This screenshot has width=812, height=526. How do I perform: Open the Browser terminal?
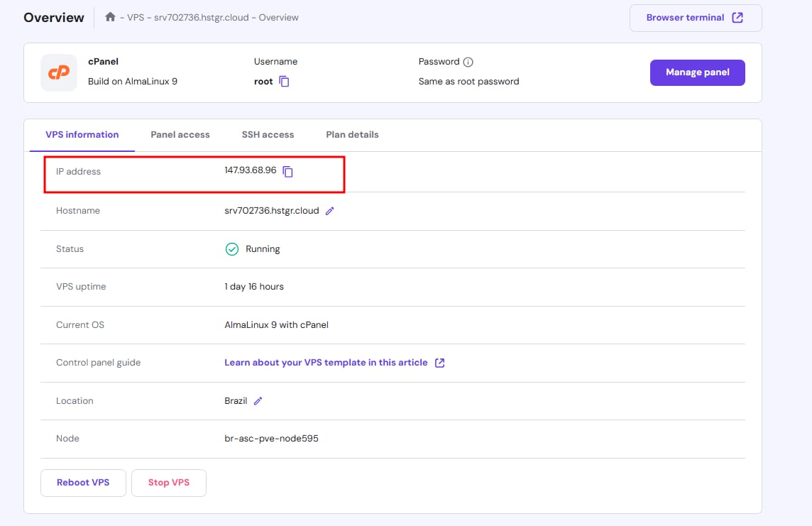click(695, 18)
